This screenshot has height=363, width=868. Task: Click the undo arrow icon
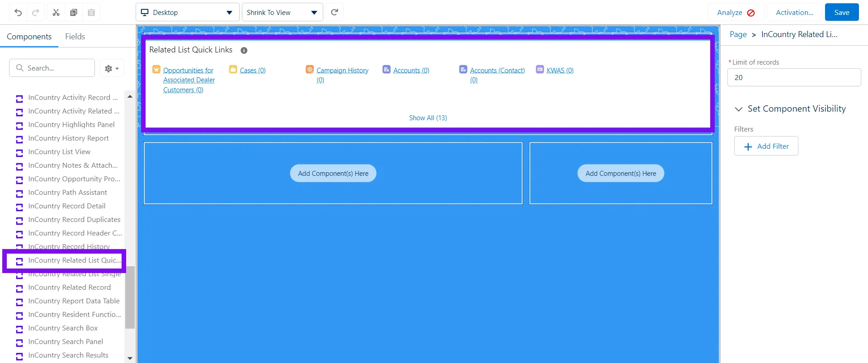(x=18, y=13)
